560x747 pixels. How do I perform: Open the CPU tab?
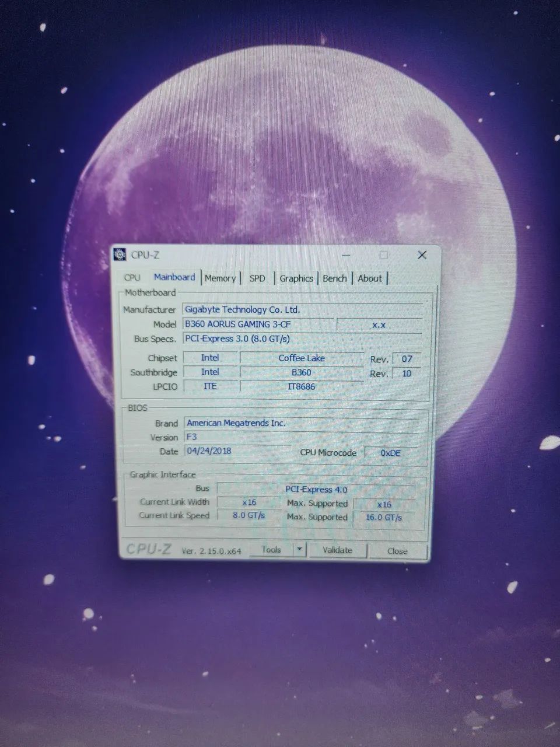tap(132, 278)
